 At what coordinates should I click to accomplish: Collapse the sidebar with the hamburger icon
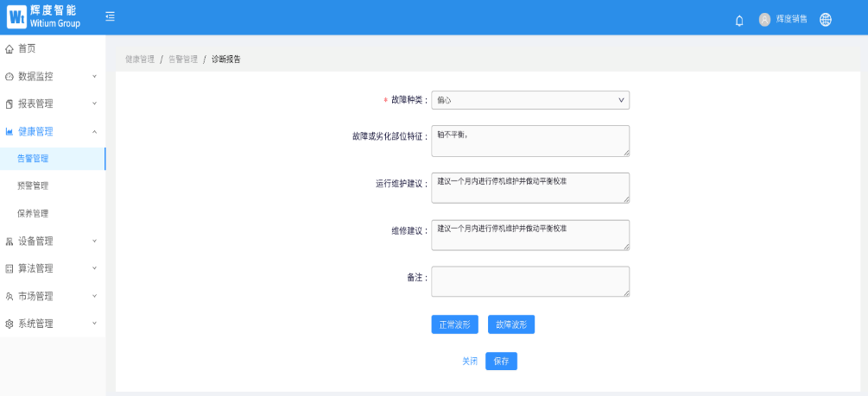(110, 17)
